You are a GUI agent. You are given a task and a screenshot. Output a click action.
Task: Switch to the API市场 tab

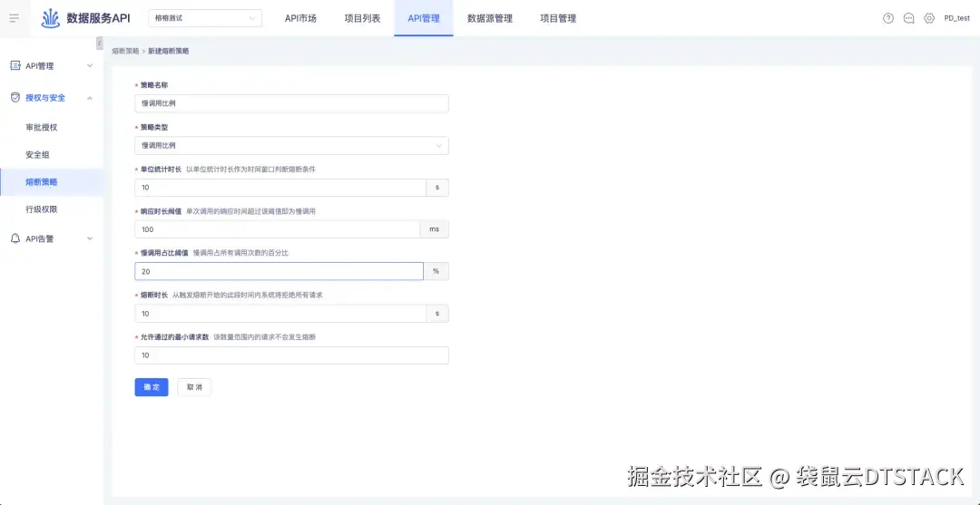pos(300,18)
